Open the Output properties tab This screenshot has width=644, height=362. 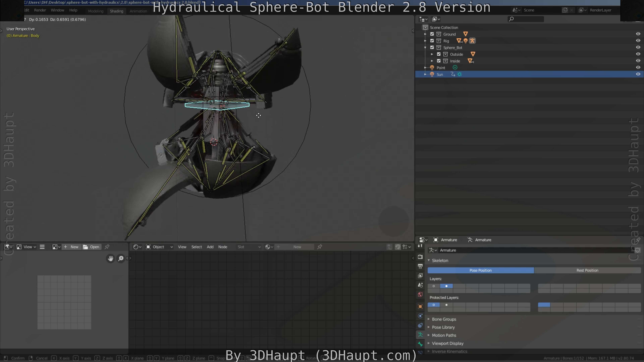(x=420, y=266)
